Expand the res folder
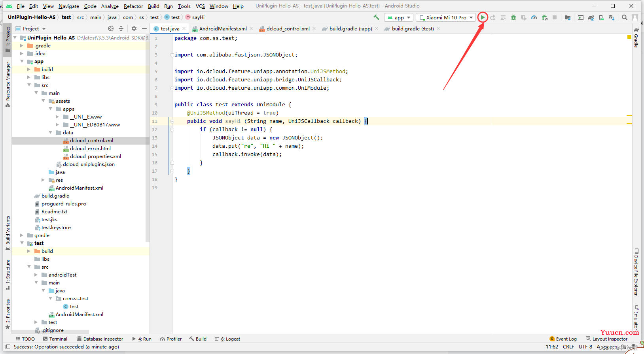This screenshot has height=354, width=644. point(43,180)
